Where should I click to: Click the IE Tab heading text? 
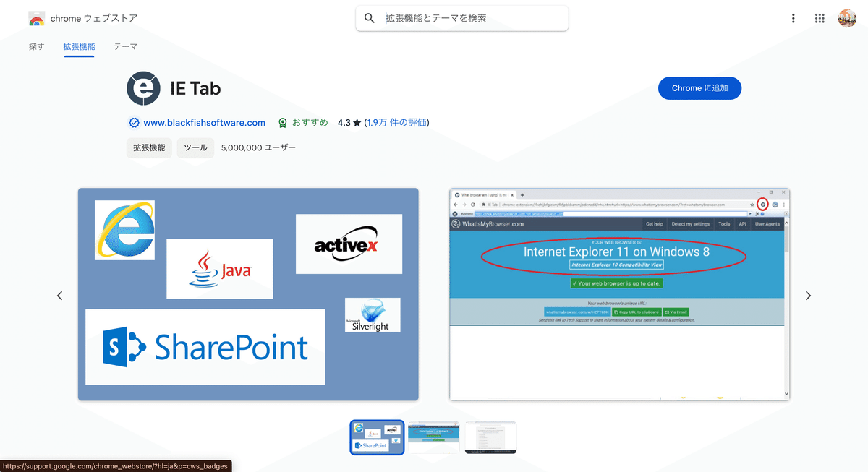(195, 89)
